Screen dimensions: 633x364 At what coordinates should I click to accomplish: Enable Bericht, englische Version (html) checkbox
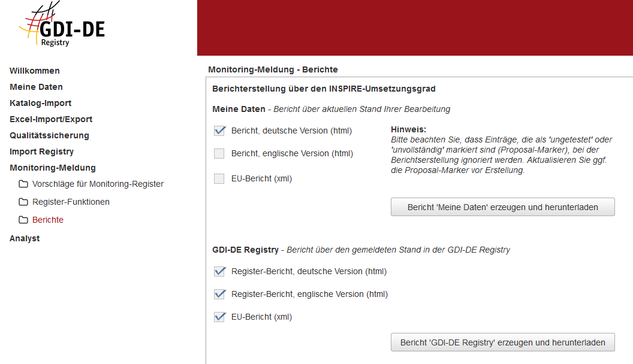(219, 153)
